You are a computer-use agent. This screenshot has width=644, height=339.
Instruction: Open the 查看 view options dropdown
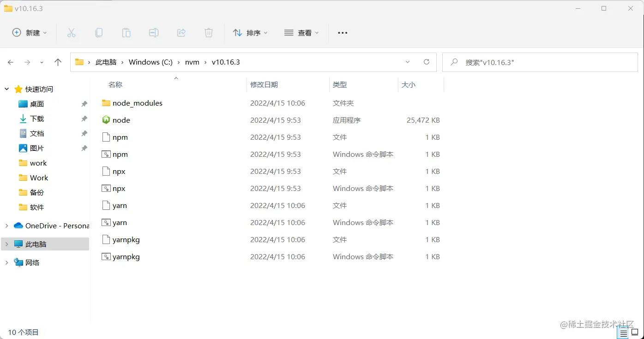click(301, 33)
